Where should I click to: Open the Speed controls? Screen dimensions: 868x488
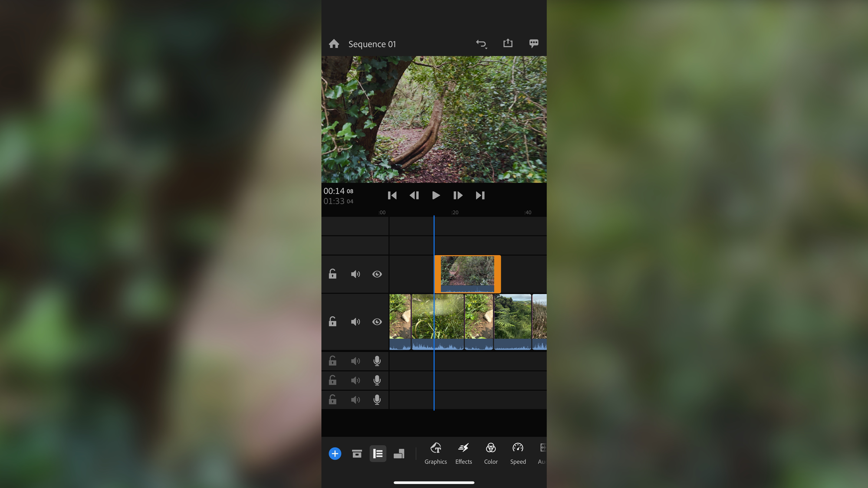point(518,453)
